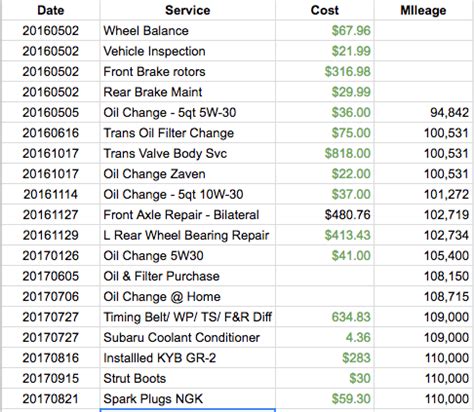474x412 pixels.
Task: Click the Mileage column header
Action: [423, 10]
